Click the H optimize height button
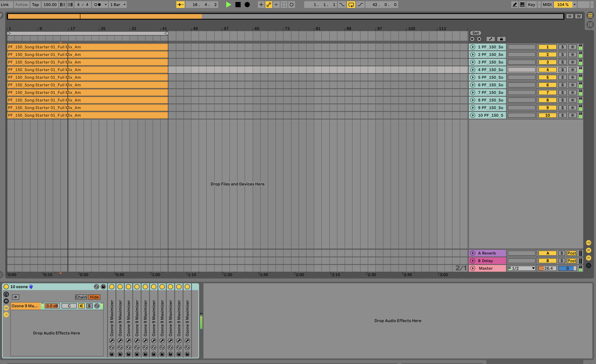This screenshot has width=596, height=364. point(570,16)
